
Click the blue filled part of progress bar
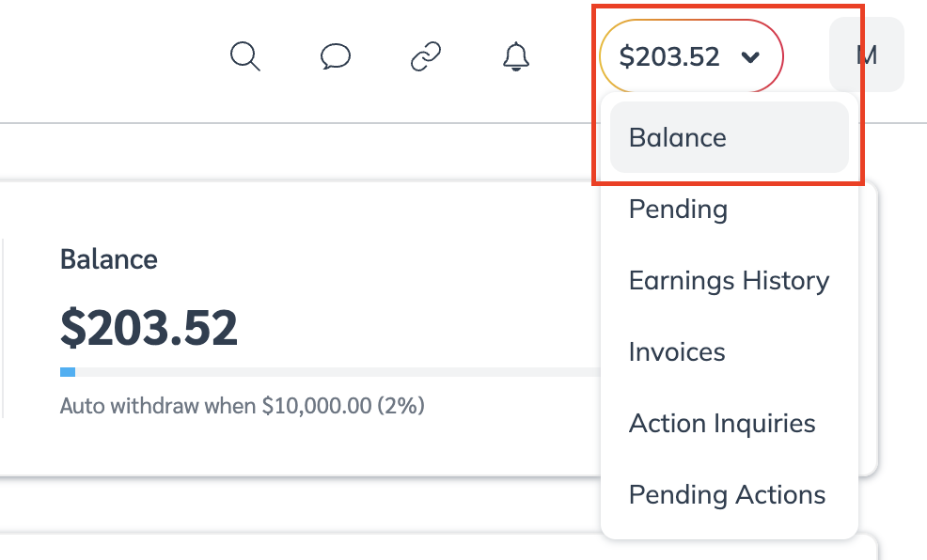[x=68, y=372]
